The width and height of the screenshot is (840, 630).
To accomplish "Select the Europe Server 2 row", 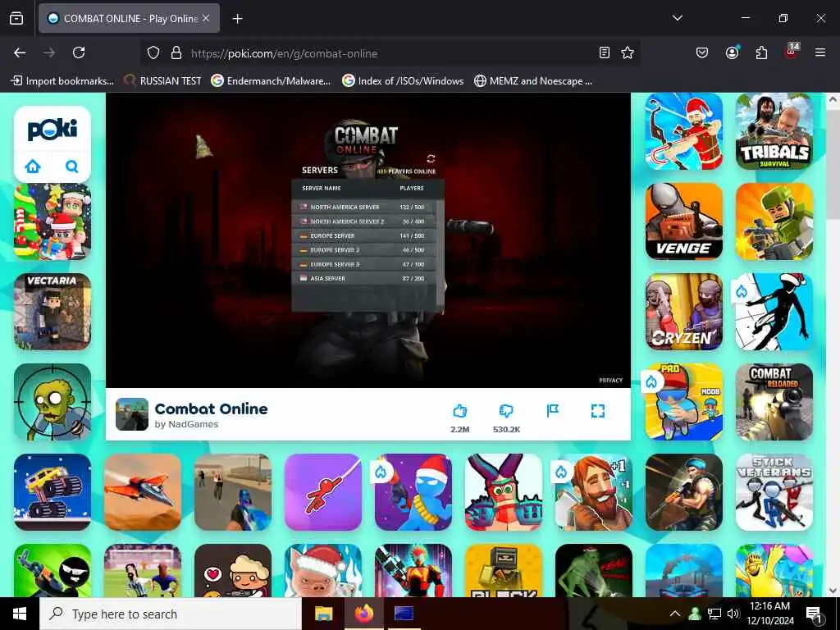I will pos(365,249).
